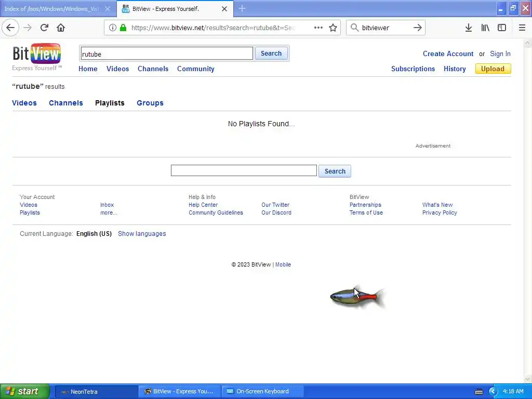The image size is (532, 399).
Task: Open Our Discord link
Action: pos(276,212)
